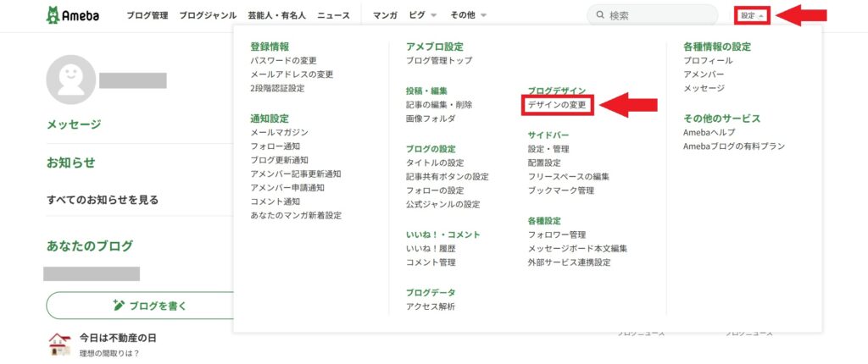Screen dimensions: 868x364
Task: Select マンガ in navigation bar
Action: [x=386, y=15]
